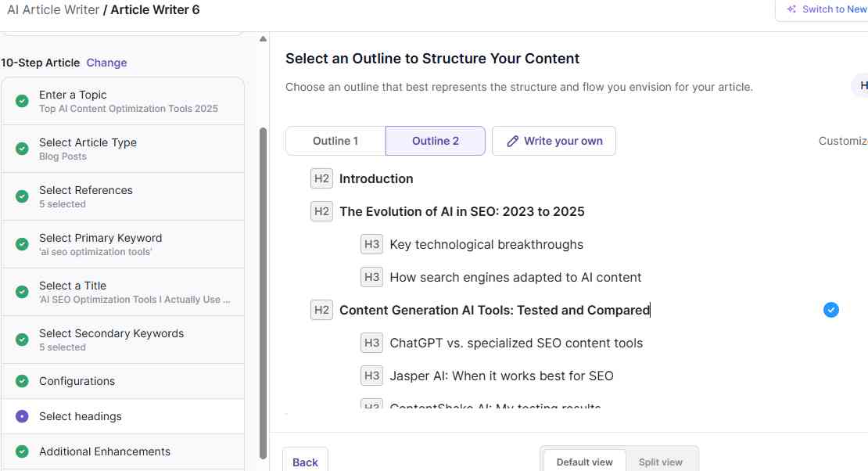Click the H2 badge next to Introduction
This screenshot has width=868, height=471.
(x=321, y=178)
